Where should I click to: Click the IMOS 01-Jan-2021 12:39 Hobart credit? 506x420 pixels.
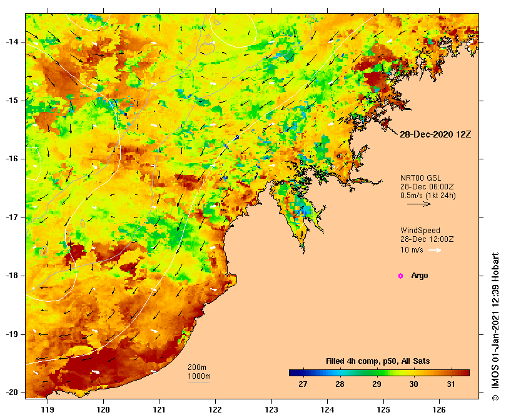(495, 327)
